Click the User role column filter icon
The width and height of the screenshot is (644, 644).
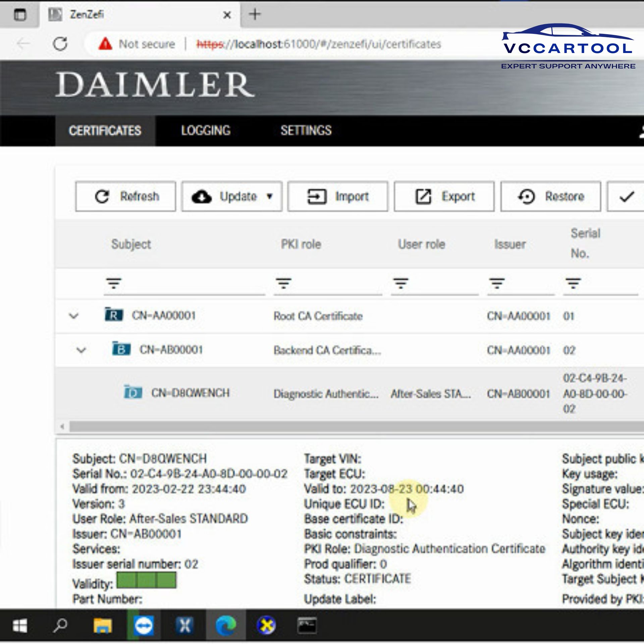(x=401, y=283)
